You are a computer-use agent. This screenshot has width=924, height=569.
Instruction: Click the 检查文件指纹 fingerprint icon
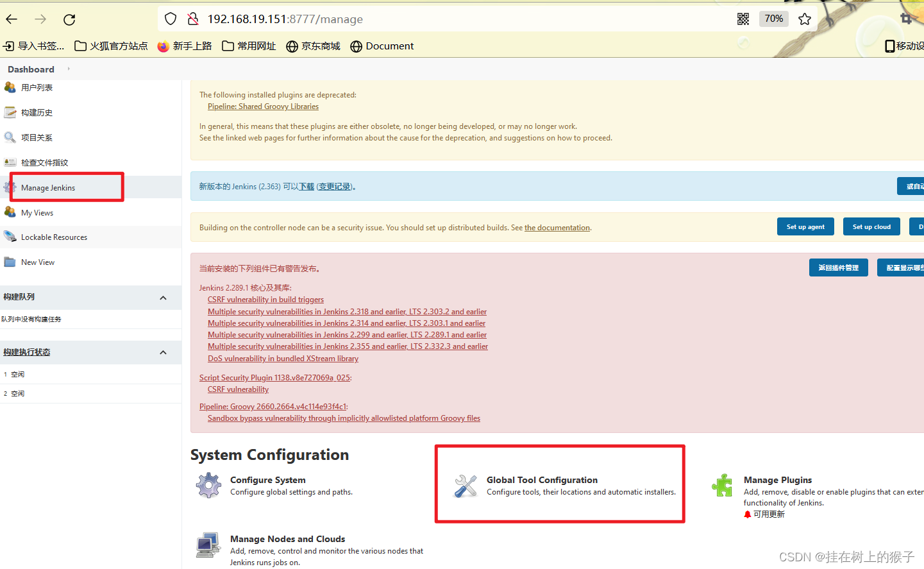[10, 162]
